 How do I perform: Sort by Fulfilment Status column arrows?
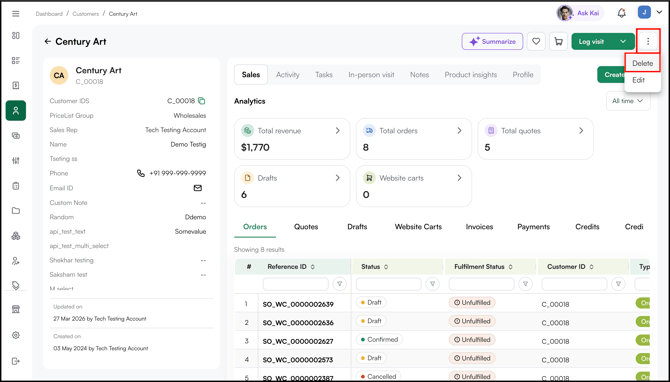(x=510, y=267)
